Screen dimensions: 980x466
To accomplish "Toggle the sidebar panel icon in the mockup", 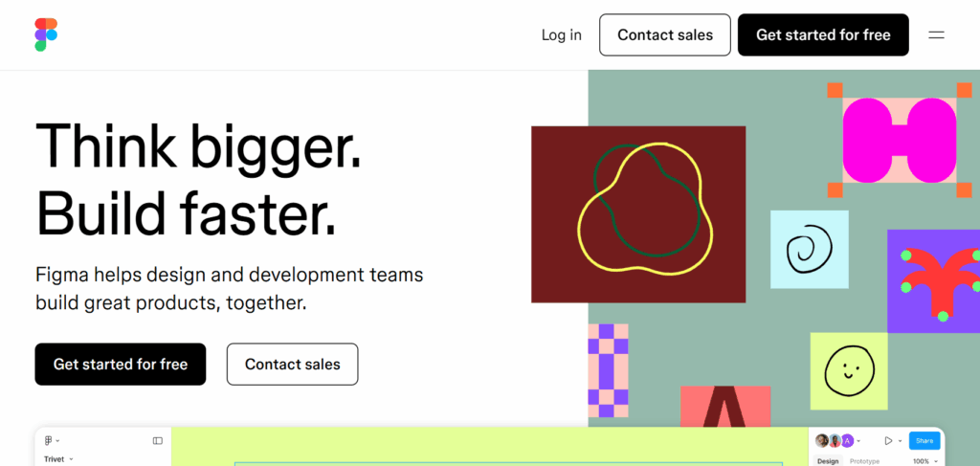I will click(158, 441).
